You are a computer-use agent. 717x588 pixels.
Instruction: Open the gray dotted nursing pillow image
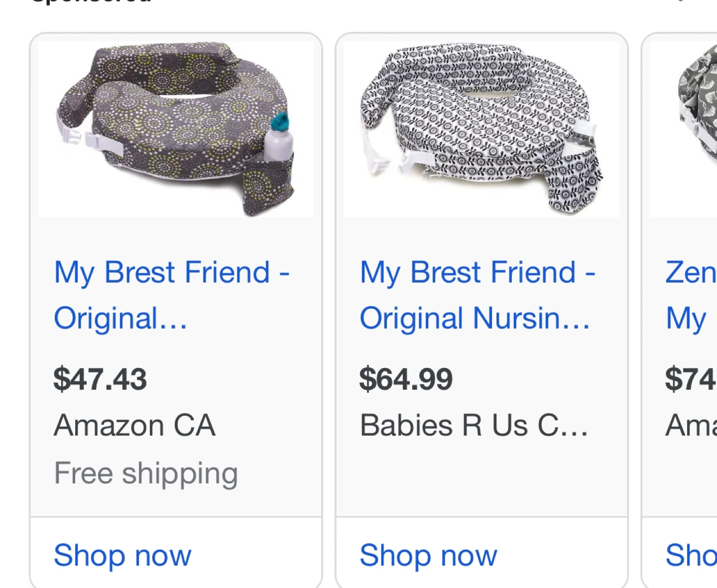click(176, 128)
